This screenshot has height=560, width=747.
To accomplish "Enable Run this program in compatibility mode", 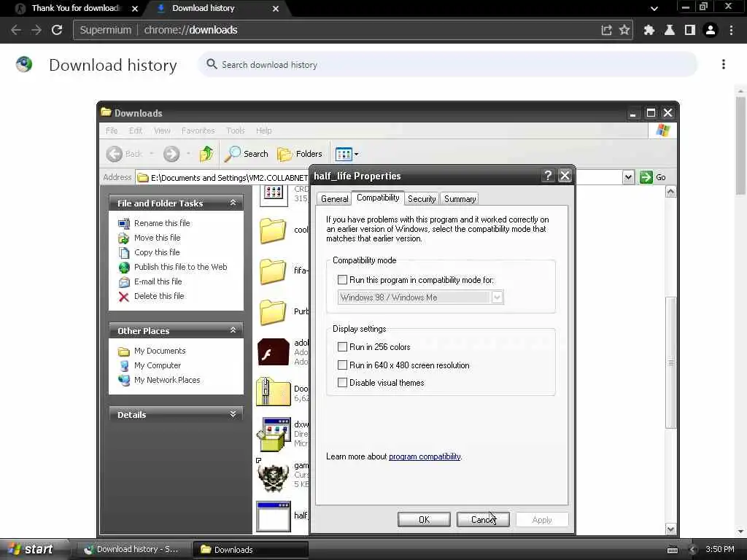I will point(342,279).
